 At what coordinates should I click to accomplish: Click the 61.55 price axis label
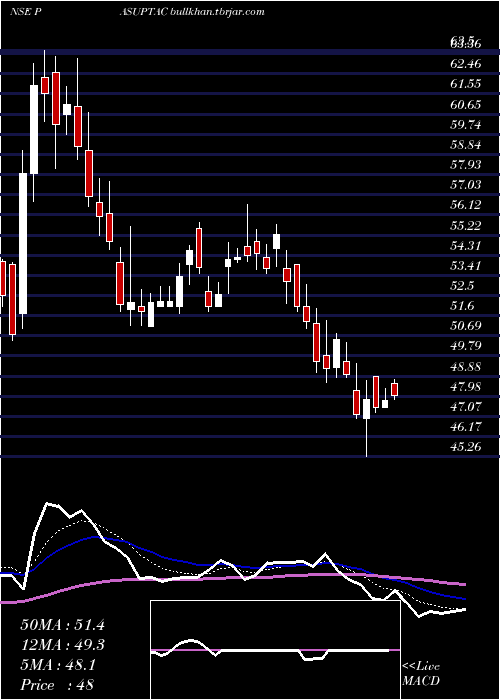[x=466, y=84]
